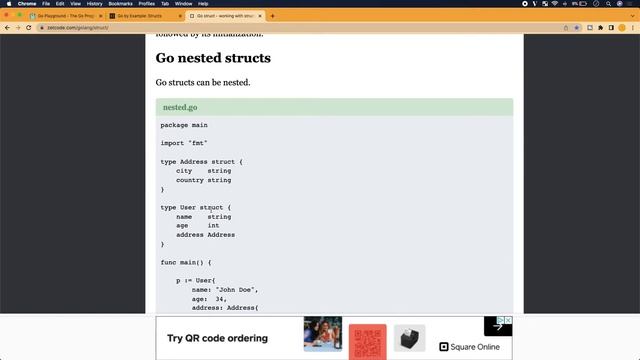The image size is (640, 360).
Task: Click the checkered square icon in the menu bar
Action: pyautogui.click(x=545, y=4)
